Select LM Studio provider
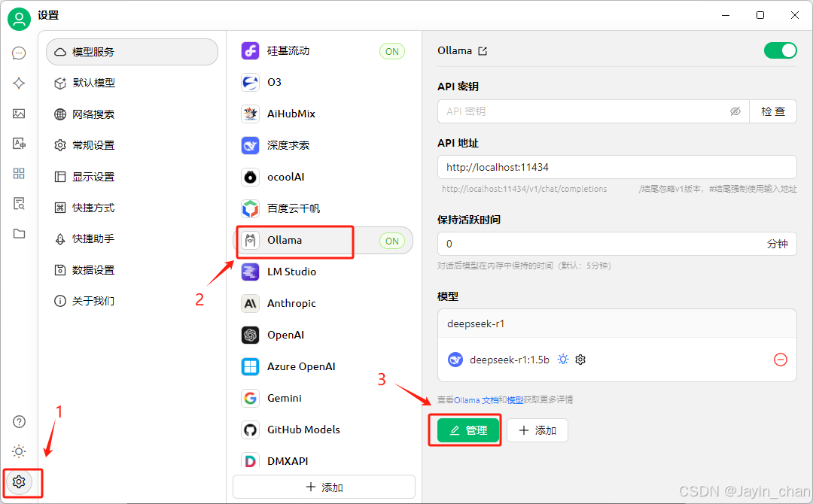 pos(323,272)
